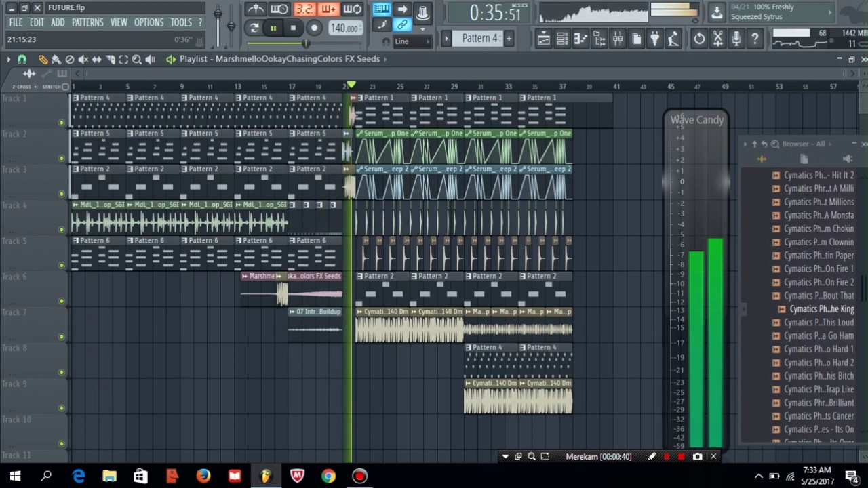The height and width of the screenshot is (488, 868).
Task: Expand playlist title dropdown after FX Seeds
Action: coord(386,59)
